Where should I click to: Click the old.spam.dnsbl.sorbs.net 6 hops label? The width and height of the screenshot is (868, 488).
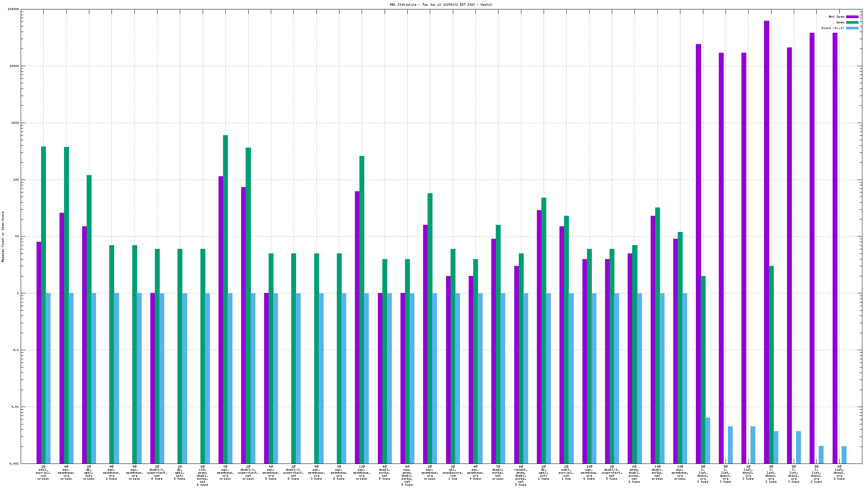coord(202,476)
